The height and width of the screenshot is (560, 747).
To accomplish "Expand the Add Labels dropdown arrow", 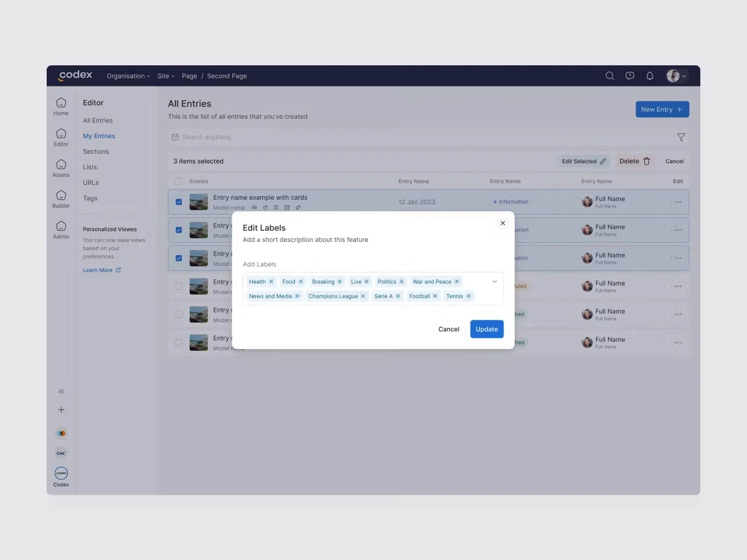I will click(495, 281).
